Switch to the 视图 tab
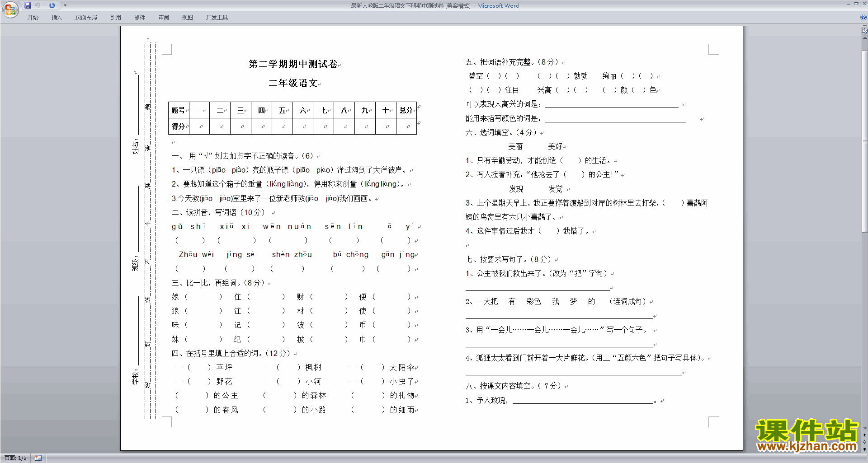This screenshot has height=463, width=868. [x=188, y=17]
